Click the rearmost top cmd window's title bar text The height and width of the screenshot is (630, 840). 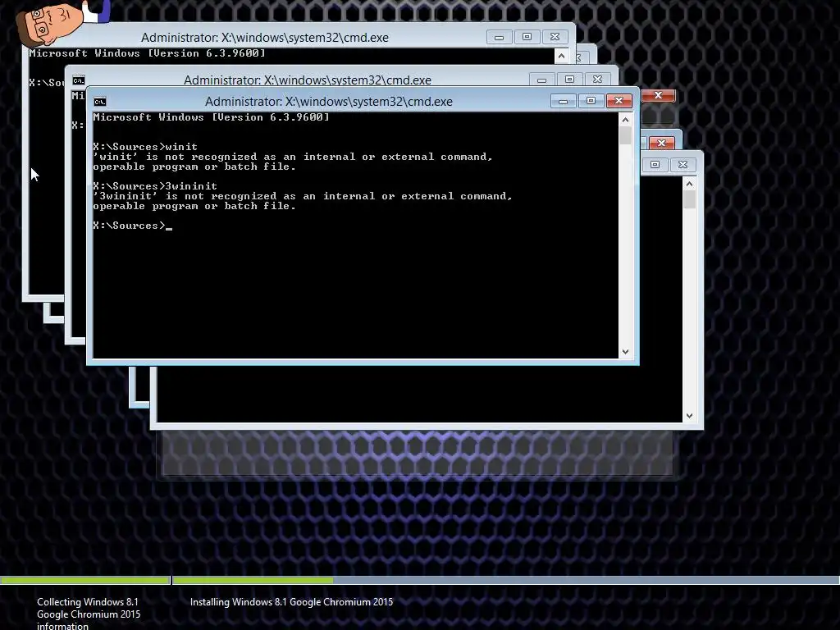[265, 38]
